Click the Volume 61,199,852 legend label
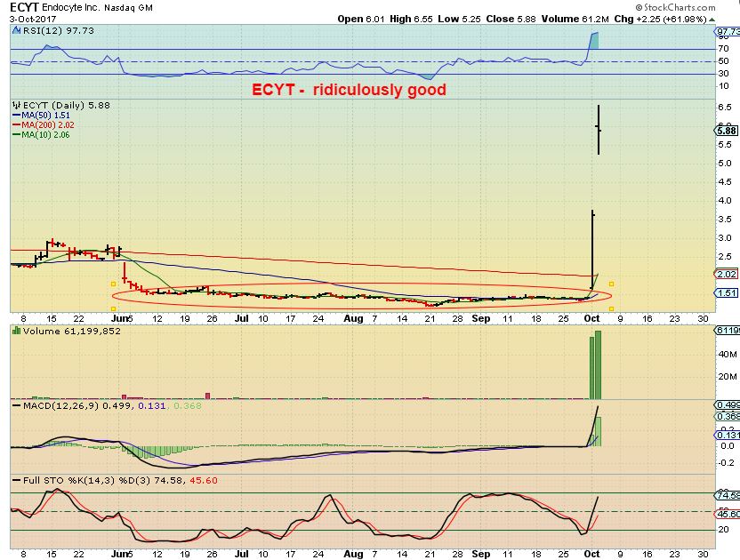The width and height of the screenshot is (740, 560). (x=72, y=331)
